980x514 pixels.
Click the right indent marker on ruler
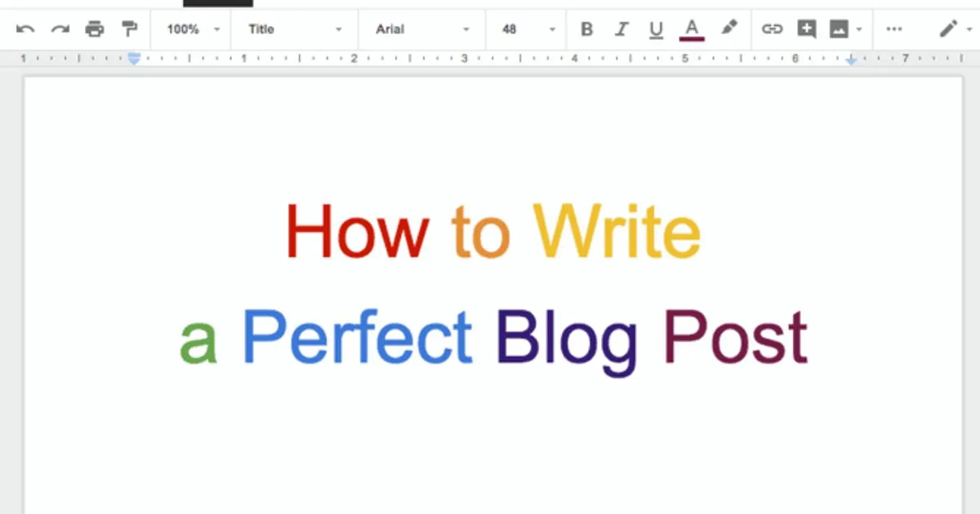(x=851, y=60)
